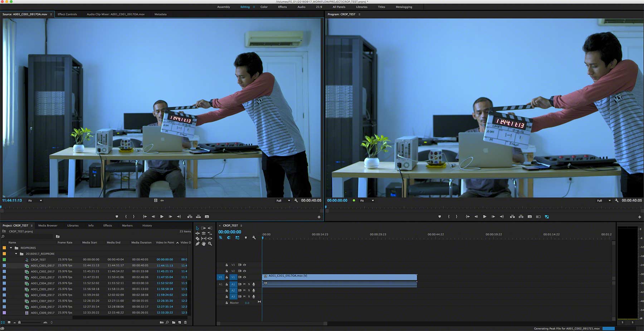The image size is (644, 331).
Task: Switch to the Metadata tab
Action: 160,14
